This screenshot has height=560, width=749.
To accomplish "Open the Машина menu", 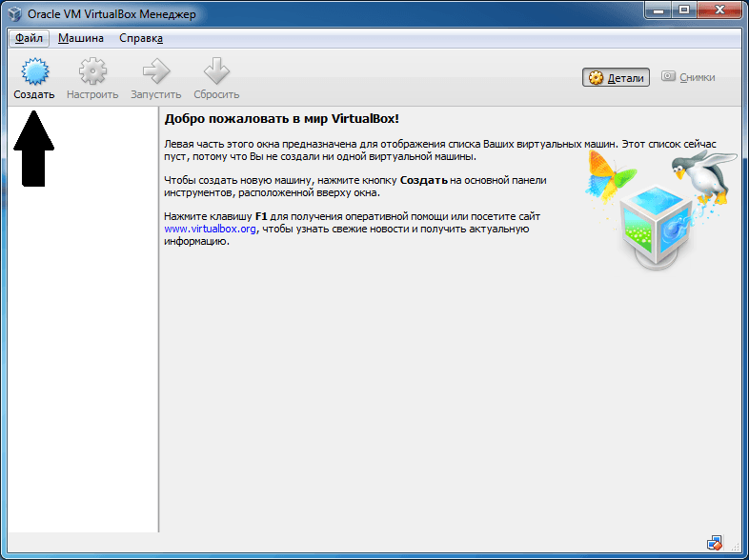I will pos(81,38).
